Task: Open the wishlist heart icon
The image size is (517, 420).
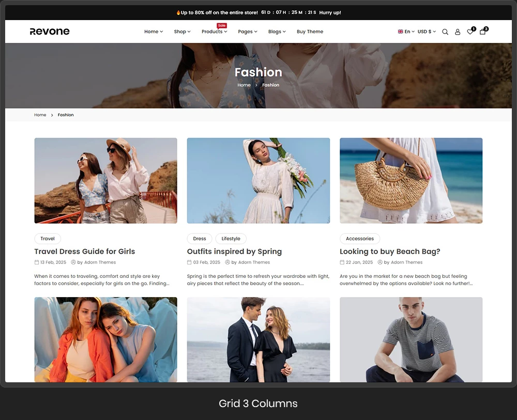Action: pos(470,32)
